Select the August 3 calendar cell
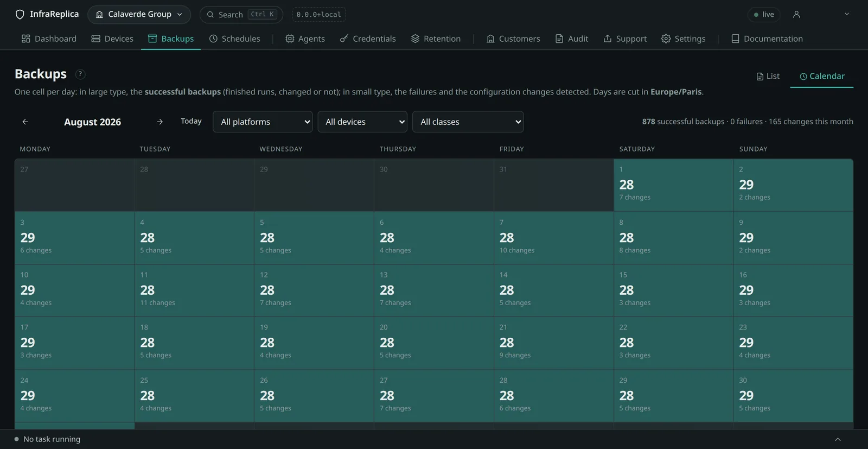 (x=74, y=238)
